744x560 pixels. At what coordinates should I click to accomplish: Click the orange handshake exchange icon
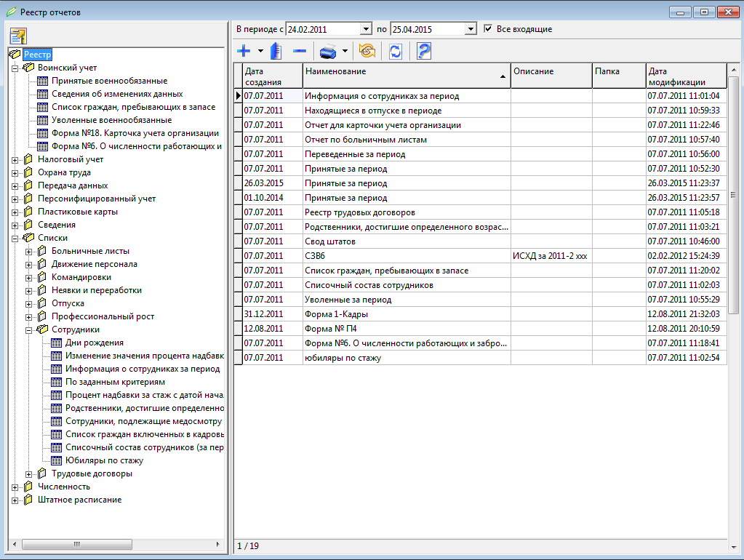point(367,51)
